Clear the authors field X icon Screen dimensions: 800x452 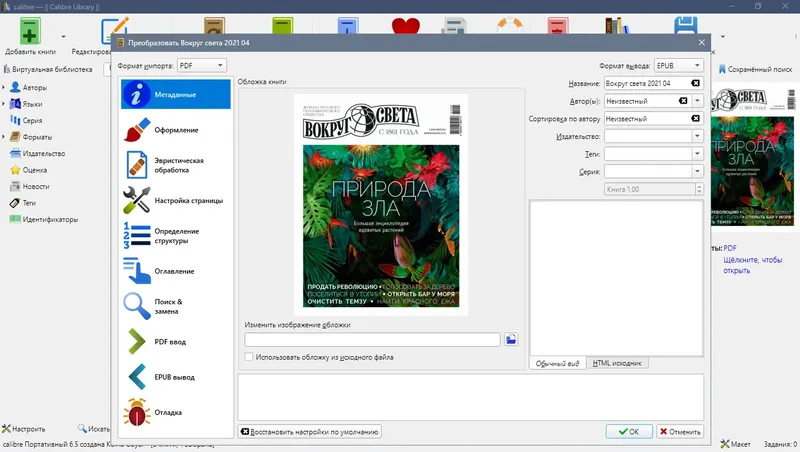click(683, 101)
